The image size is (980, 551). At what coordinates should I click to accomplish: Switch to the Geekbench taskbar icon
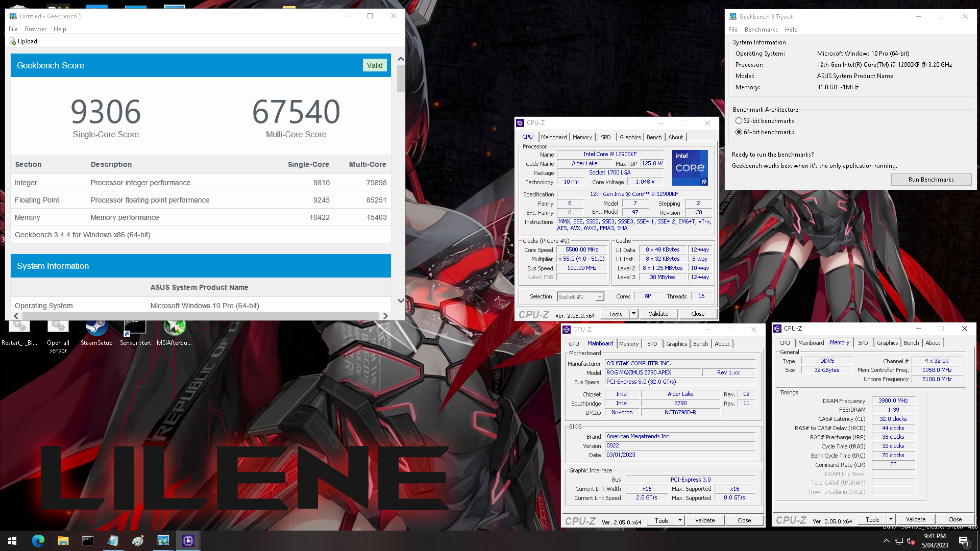tap(163, 541)
